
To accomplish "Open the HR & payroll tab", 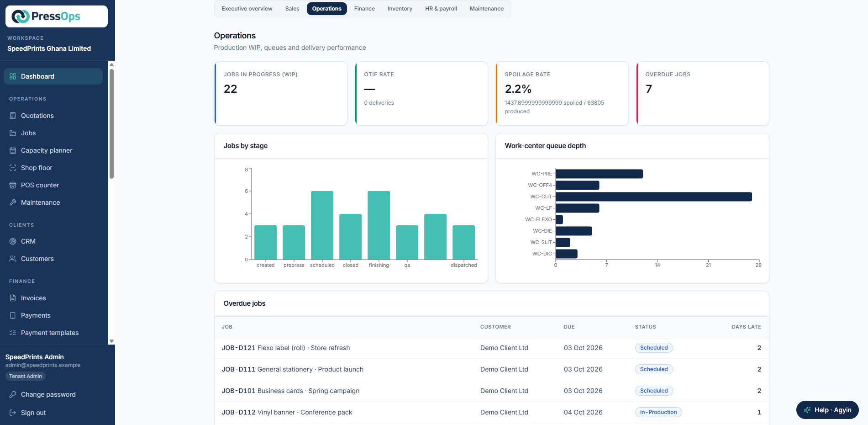I will (441, 9).
